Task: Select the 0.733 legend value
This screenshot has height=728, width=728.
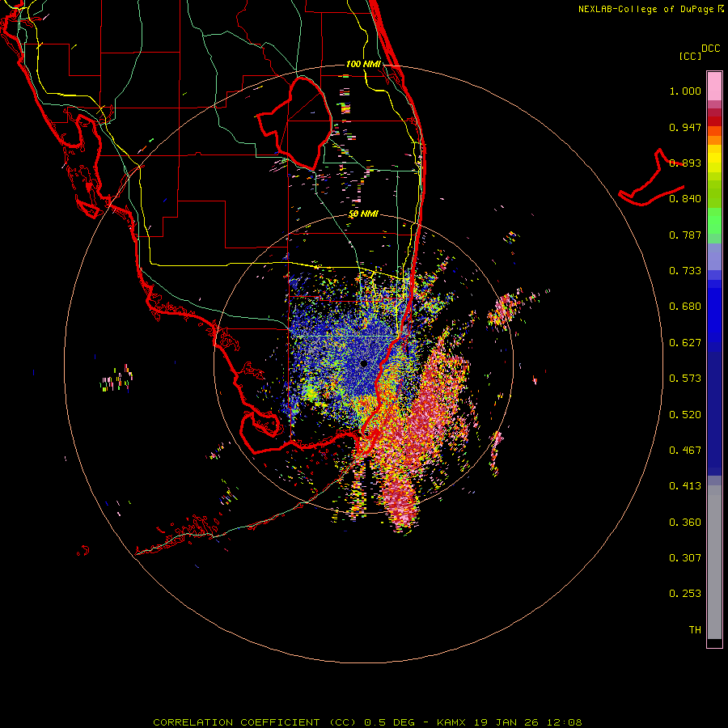Action: (685, 271)
